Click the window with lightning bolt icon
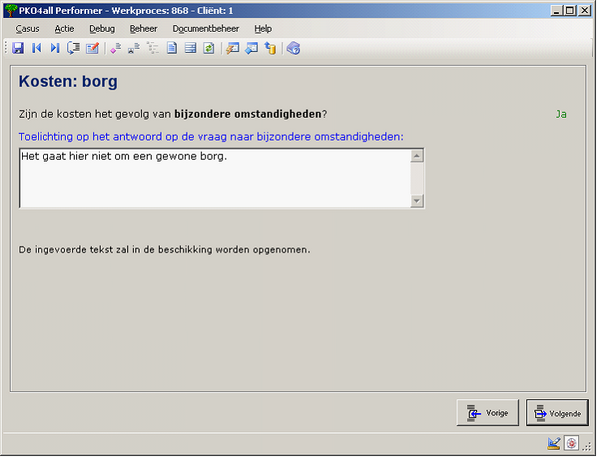Viewport: 597px width, 457px height. [233, 48]
